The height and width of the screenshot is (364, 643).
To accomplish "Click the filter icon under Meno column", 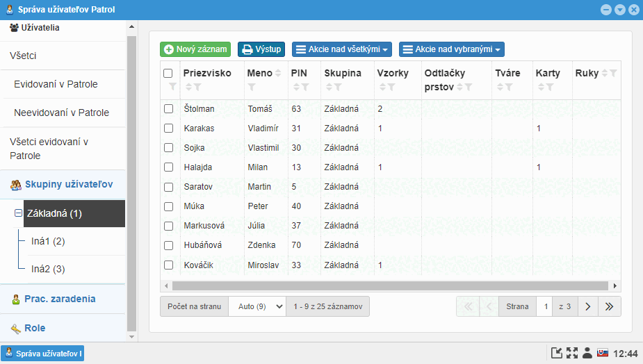I will pyautogui.click(x=252, y=87).
